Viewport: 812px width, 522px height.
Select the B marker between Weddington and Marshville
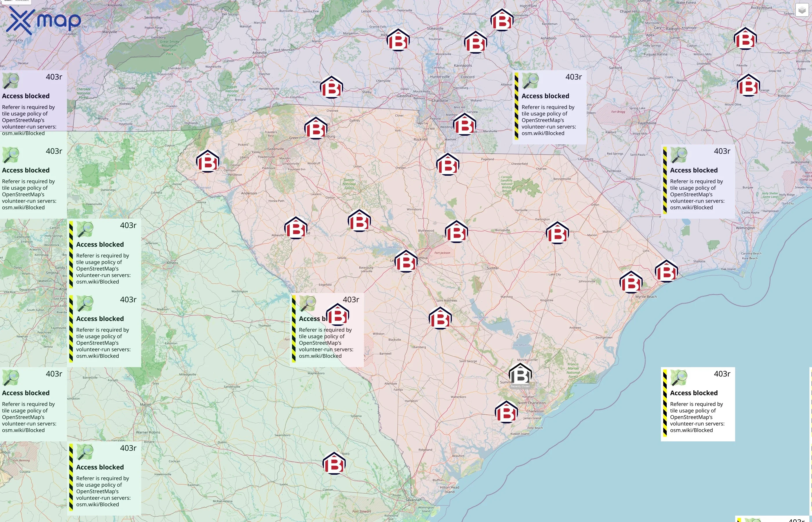tap(465, 124)
